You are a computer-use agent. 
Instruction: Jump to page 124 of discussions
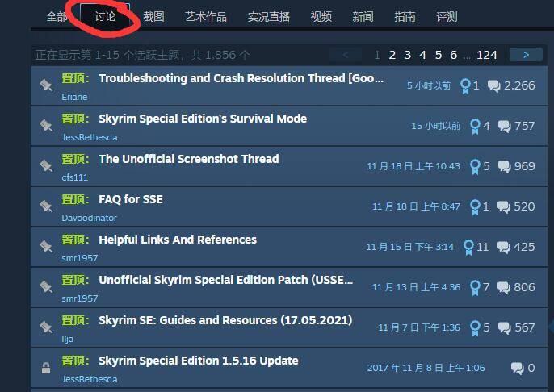[x=486, y=55]
